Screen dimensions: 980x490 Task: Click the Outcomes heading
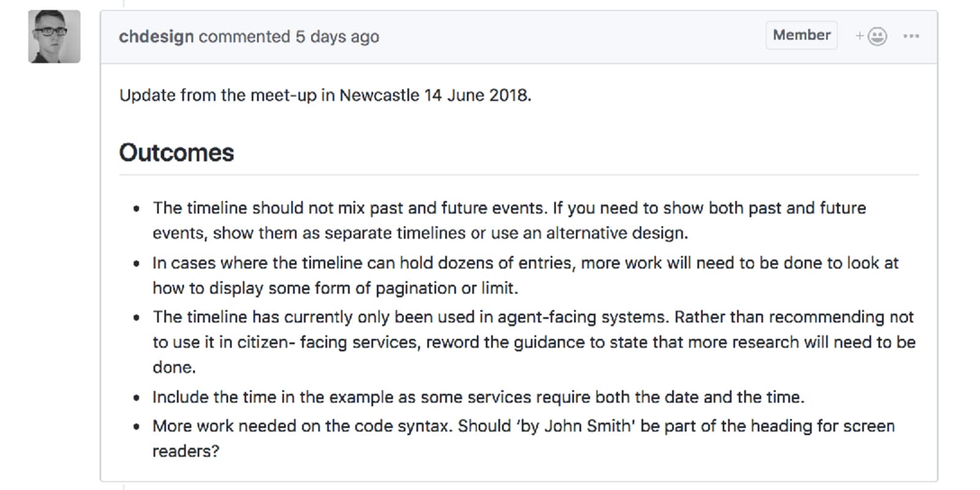177,153
